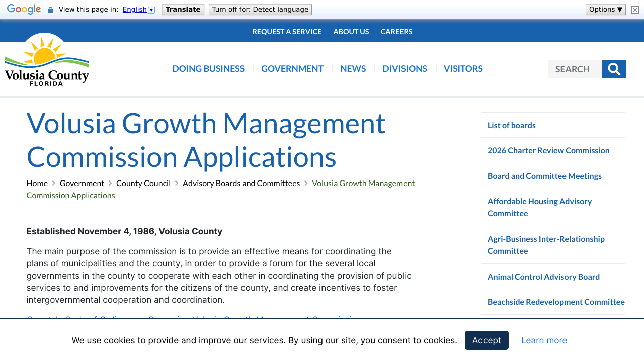The height and width of the screenshot is (362, 644).
Task: Open the VISITORS menu
Action: point(463,69)
